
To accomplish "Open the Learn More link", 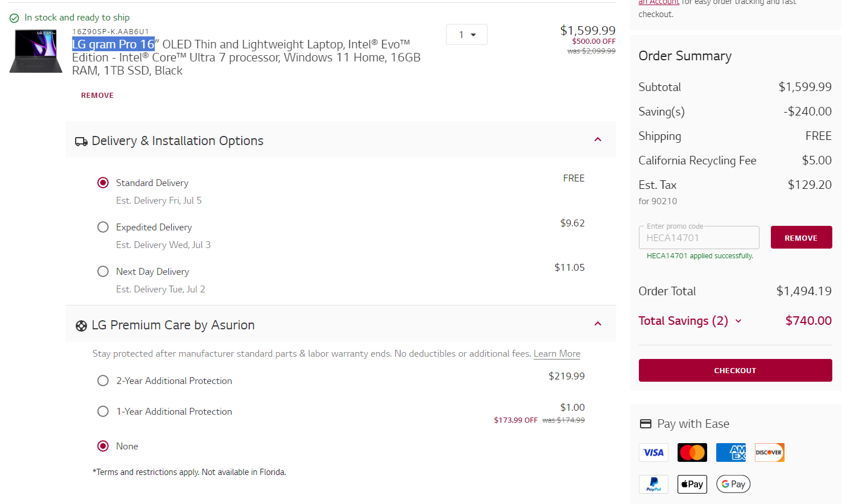I will pos(557,354).
